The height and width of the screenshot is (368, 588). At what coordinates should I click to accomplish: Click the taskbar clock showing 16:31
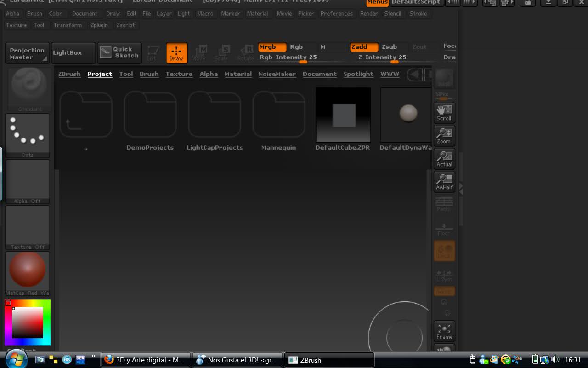pos(573,360)
